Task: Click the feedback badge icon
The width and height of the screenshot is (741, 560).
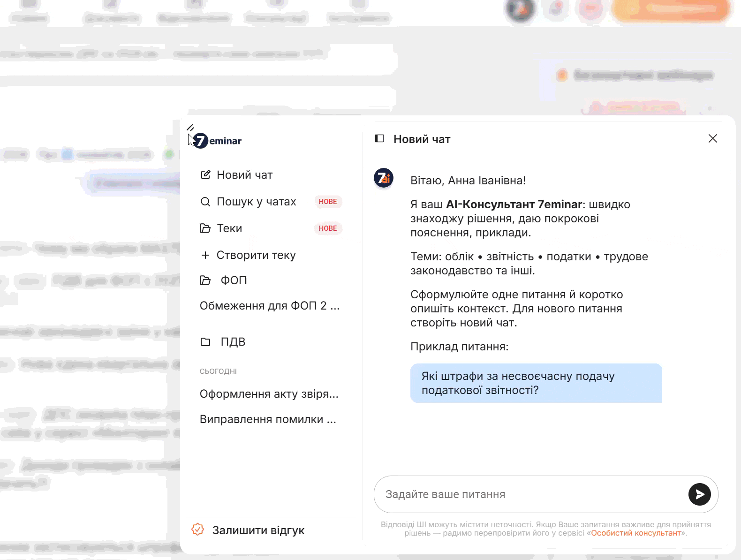Action: (x=198, y=530)
